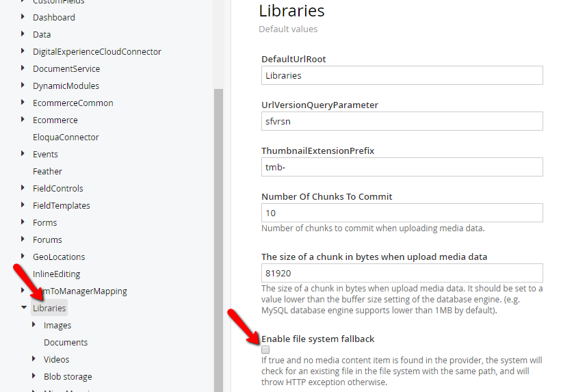
Task: Expand the FieldTemplates node arrow
Action: [x=23, y=205]
